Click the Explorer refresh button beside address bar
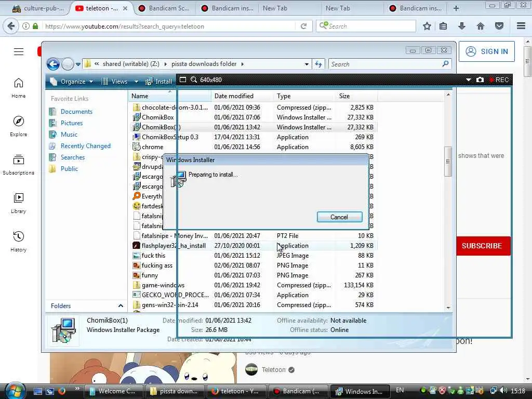The image size is (532, 399). [318, 64]
